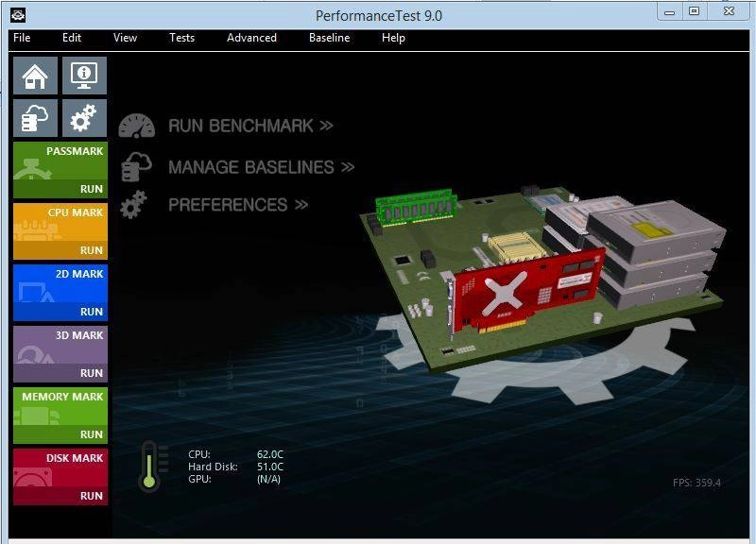Open the Help menu
Screen dimensions: 756x544
click(x=393, y=38)
